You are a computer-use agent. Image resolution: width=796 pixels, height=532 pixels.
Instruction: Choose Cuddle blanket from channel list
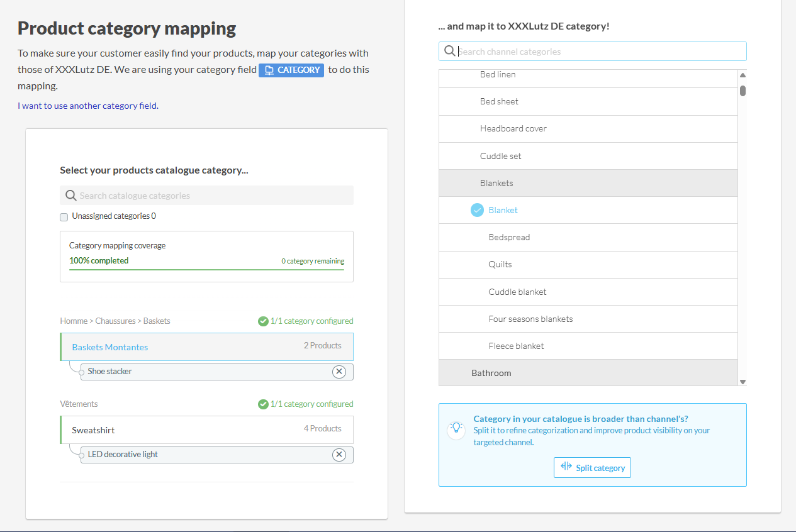(x=517, y=292)
